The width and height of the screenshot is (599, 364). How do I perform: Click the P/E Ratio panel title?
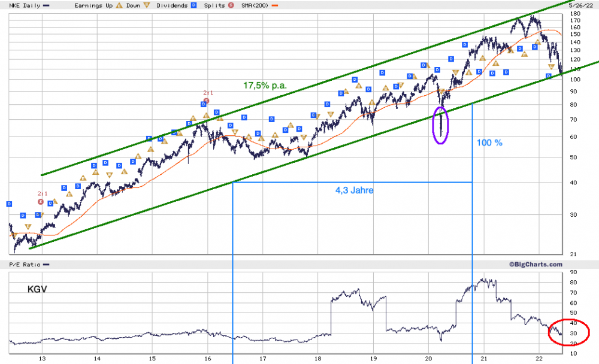pos(25,265)
